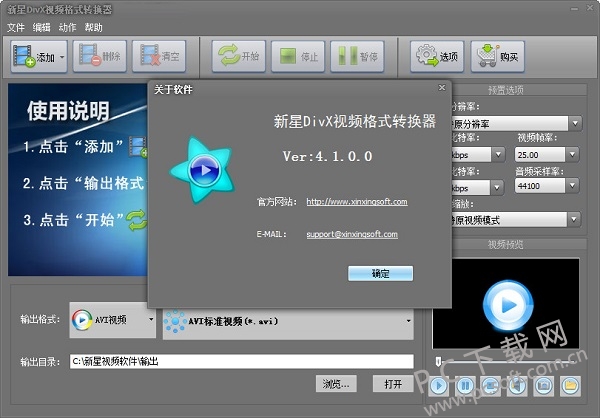Viewport: 600px width, 418px height.
Task: Expand the audio bitrate kbps dropdown
Action: [x=497, y=188]
